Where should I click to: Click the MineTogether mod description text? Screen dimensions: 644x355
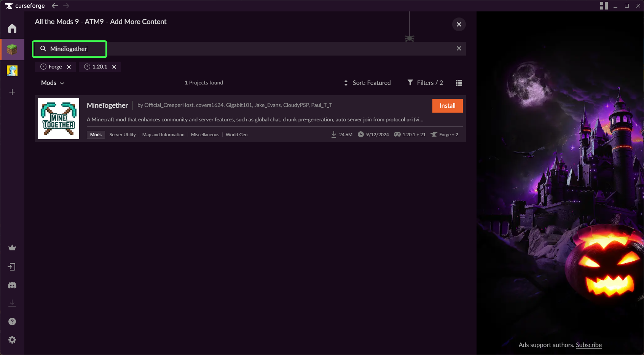coord(255,119)
